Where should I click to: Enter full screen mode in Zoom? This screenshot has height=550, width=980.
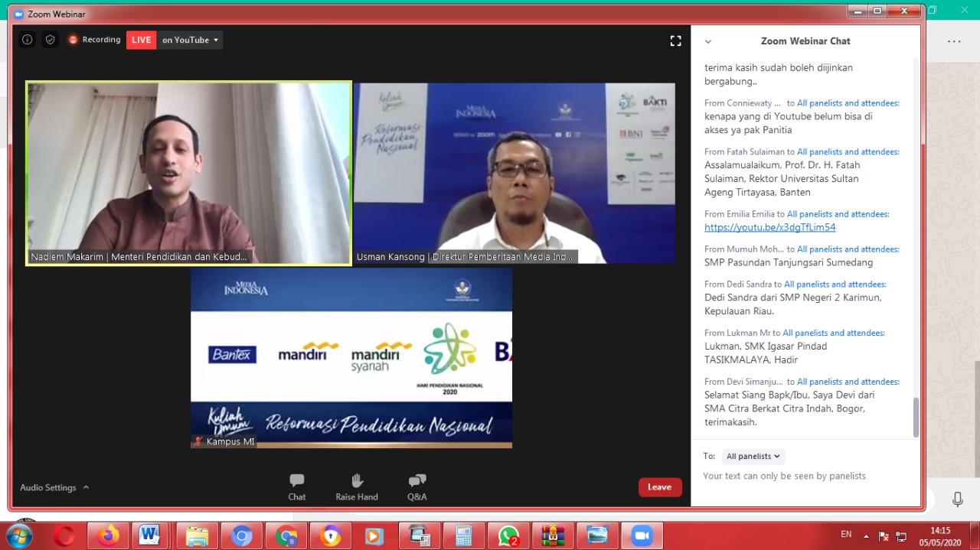pyautogui.click(x=675, y=41)
